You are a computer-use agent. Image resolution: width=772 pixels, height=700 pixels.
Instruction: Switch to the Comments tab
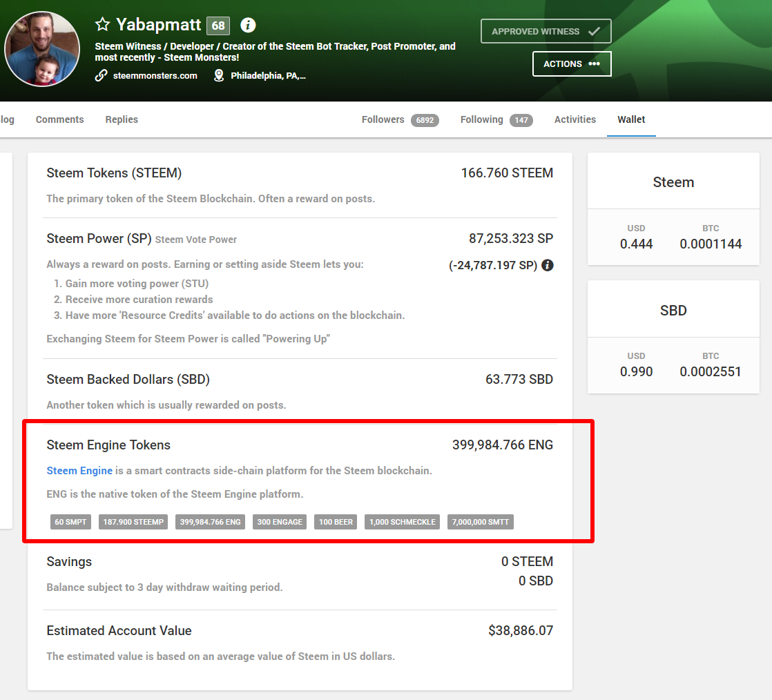(x=59, y=119)
